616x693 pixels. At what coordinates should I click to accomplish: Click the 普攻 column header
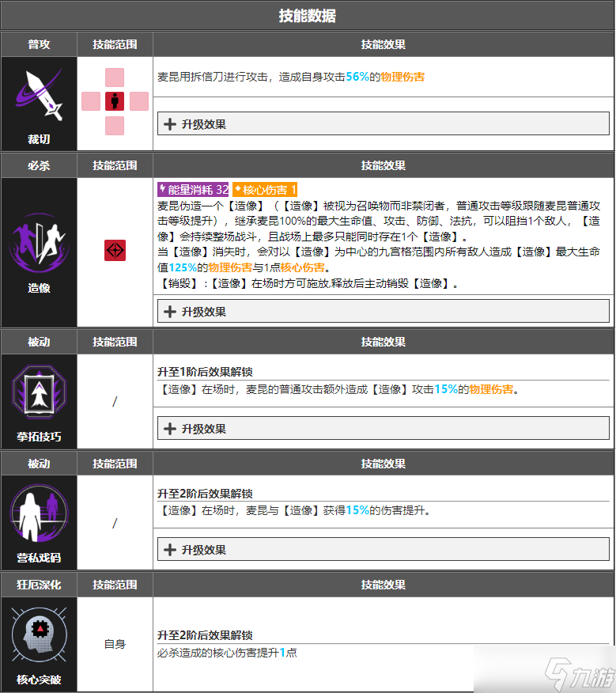(39, 44)
